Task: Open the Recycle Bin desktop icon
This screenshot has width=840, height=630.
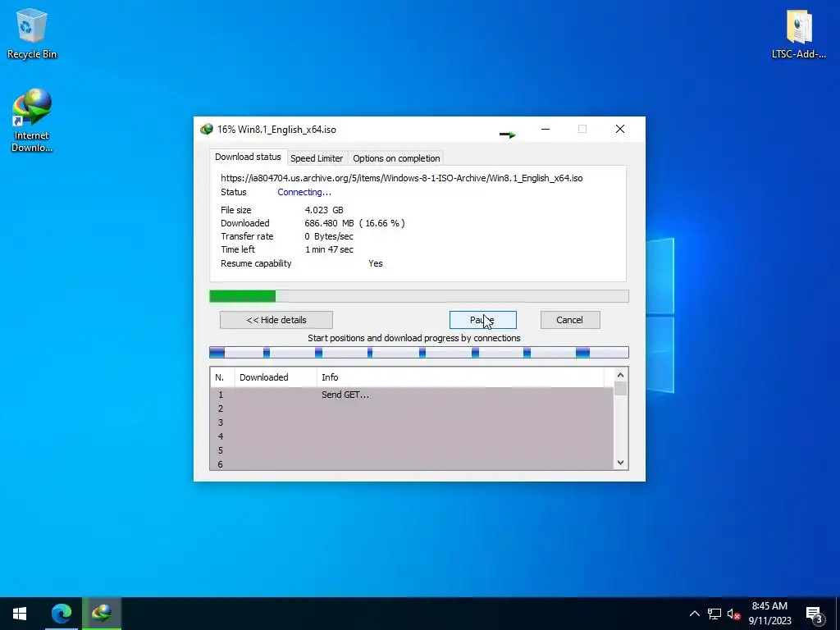Action: (32, 33)
